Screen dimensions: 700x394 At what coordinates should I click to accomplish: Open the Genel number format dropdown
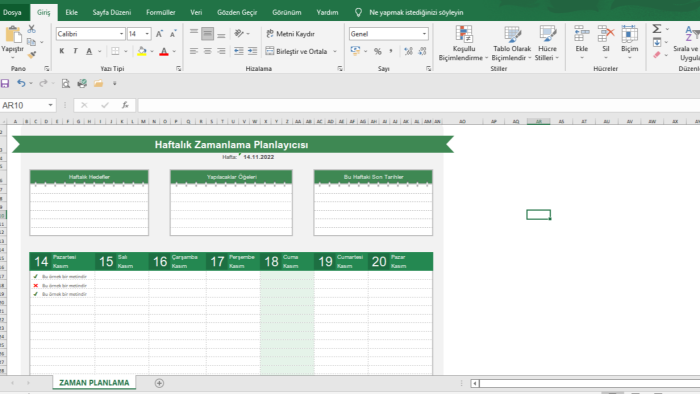pos(424,34)
